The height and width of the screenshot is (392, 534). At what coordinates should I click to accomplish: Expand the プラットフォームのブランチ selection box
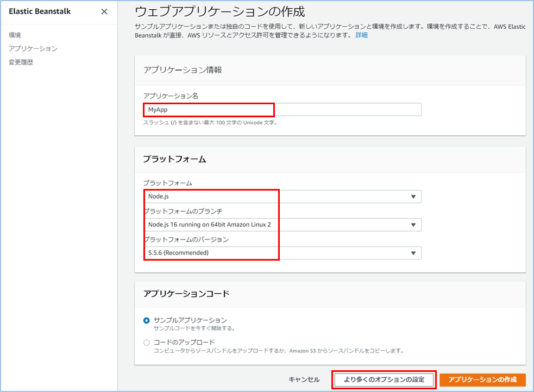[x=244, y=224]
